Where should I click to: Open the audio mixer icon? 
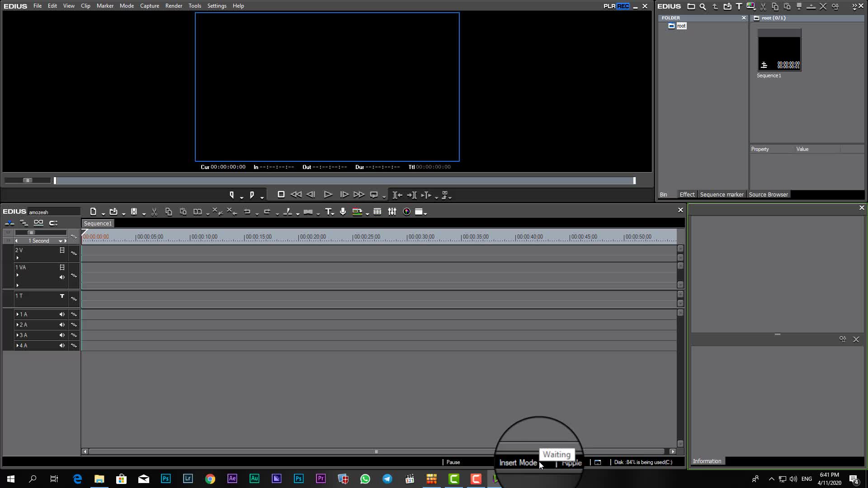click(x=392, y=211)
